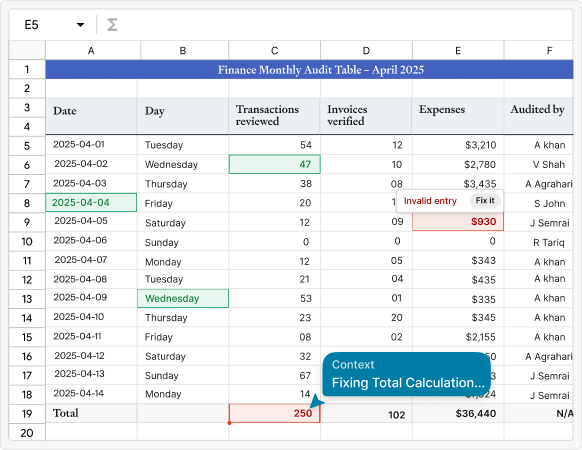Select row 20 header
The image size is (582, 450).
click(x=27, y=433)
